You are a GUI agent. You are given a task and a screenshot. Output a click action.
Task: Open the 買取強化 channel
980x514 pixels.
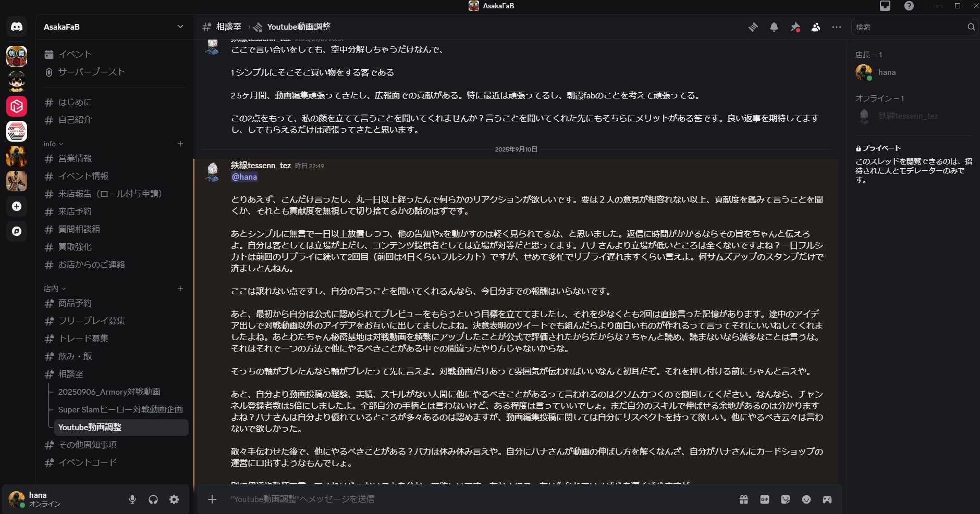[x=114, y=247]
